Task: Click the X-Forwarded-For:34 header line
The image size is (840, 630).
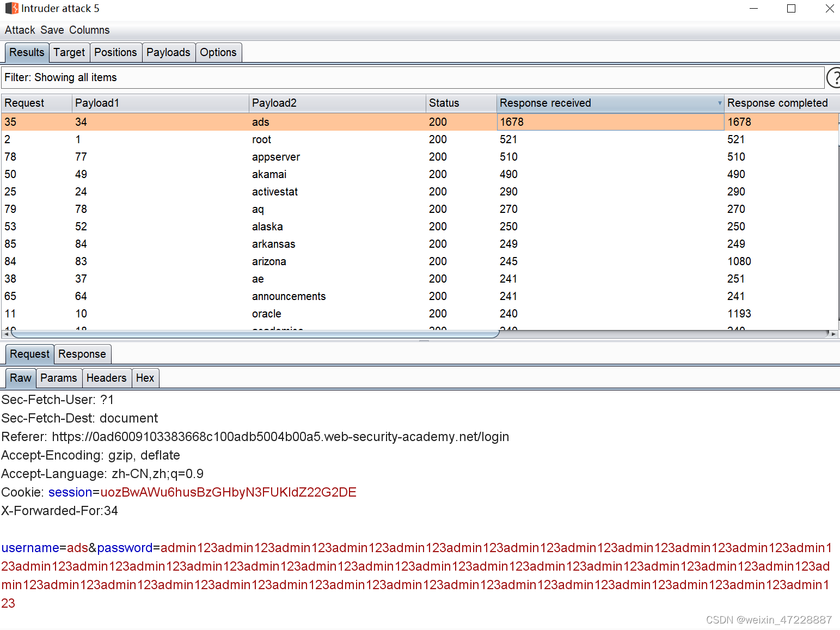Action: (60, 511)
